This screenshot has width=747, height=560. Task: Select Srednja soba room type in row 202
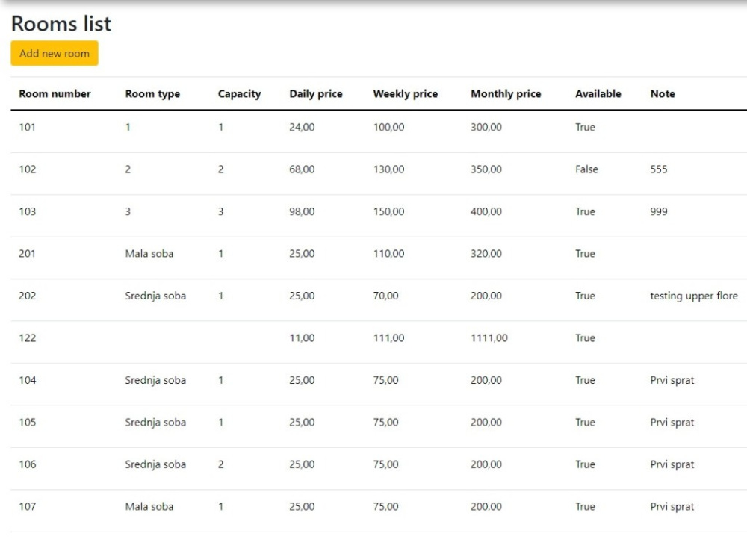click(x=155, y=296)
